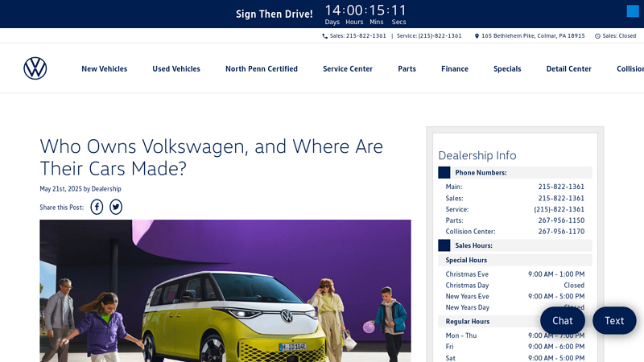This screenshot has height=362, width=644.
Task: Share post on Twitter icon
Action: (116, 207)
